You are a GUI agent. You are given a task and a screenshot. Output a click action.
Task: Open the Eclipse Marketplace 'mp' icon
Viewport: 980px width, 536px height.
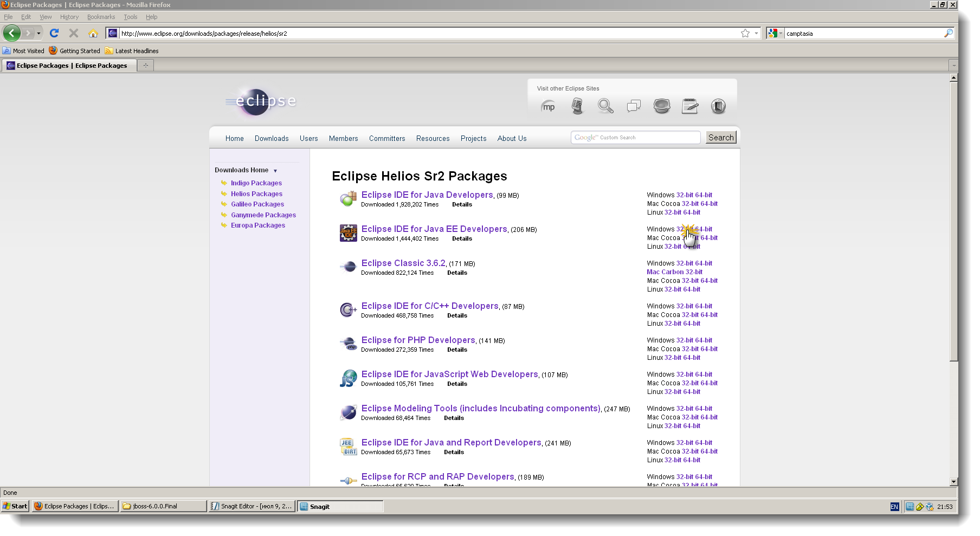click(x=549, y=106)
